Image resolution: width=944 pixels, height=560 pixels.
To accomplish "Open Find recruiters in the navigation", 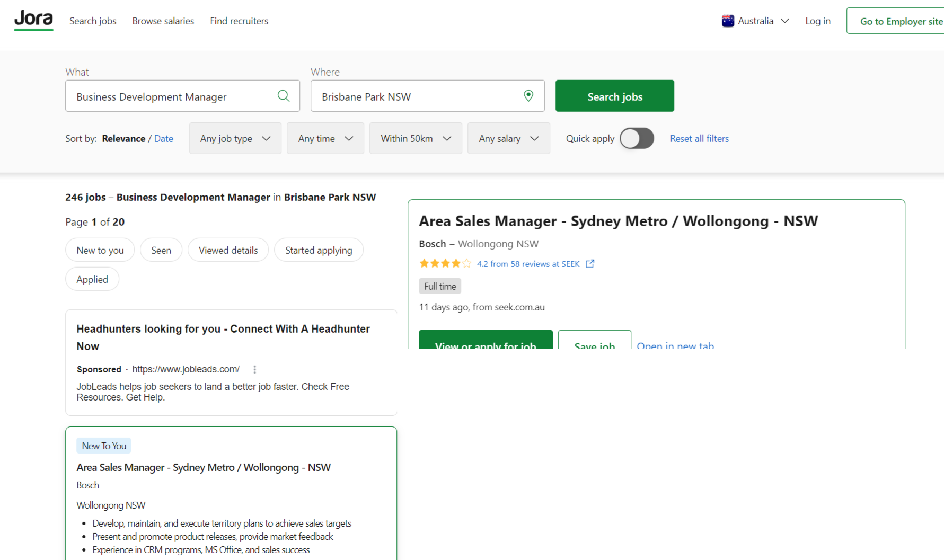I will [x=239, y=21].
